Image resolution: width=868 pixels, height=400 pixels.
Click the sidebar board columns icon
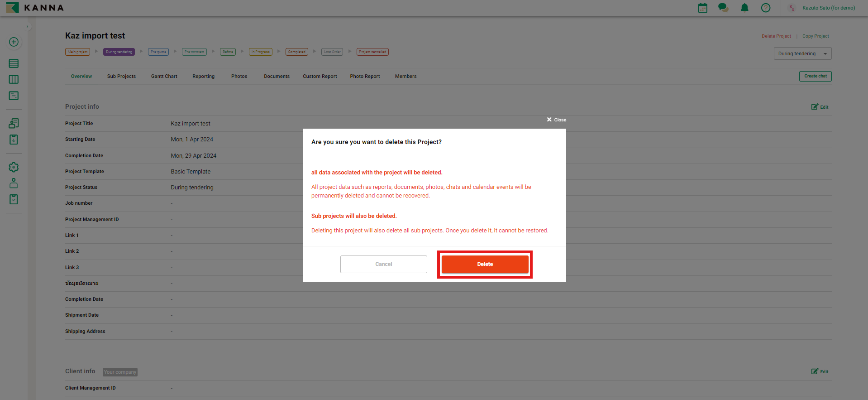coord(14,80)
